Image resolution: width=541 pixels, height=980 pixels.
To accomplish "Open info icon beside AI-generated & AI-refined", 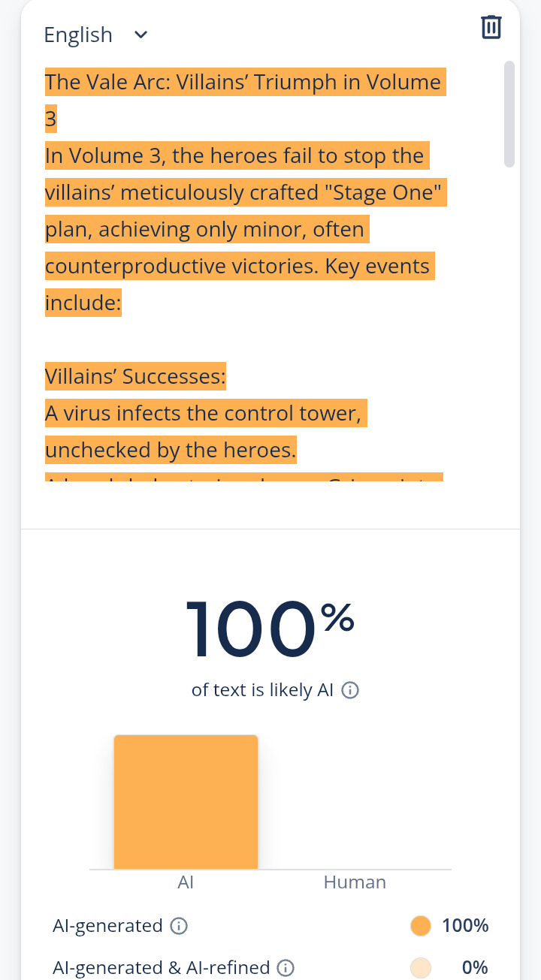I will coord(286,968).
